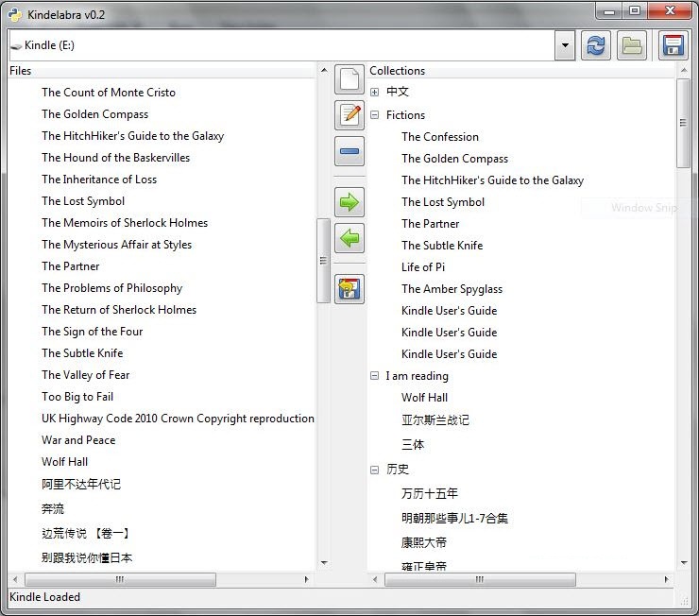The width and height of the screenshot is (699, 616).
Task: Select The HitchHiker's Guide in Files list
Action: 133,136
